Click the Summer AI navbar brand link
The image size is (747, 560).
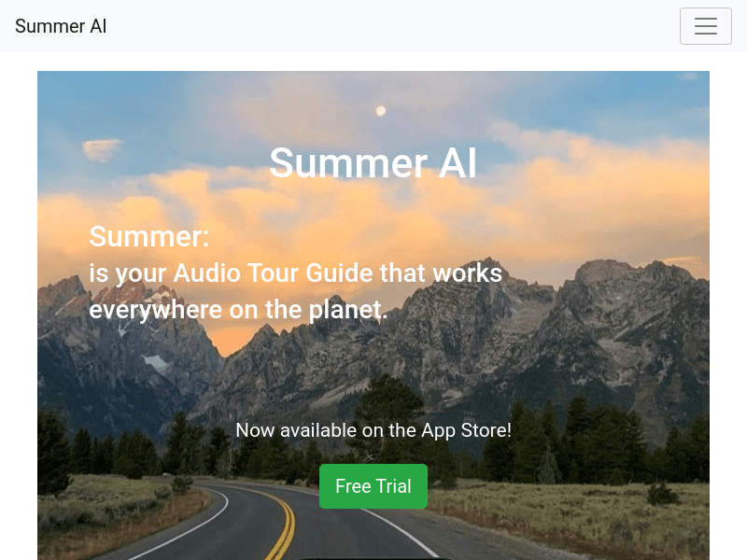coord(61,26)
